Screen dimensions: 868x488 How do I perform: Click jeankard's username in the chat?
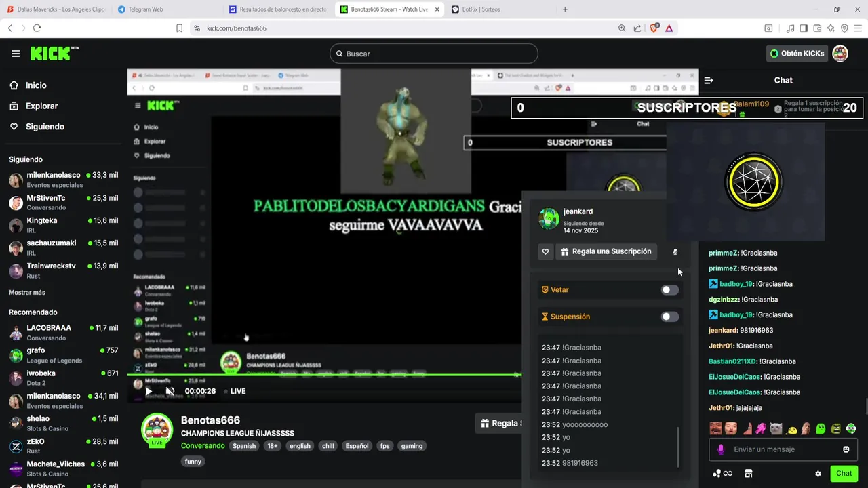point(722,330)
